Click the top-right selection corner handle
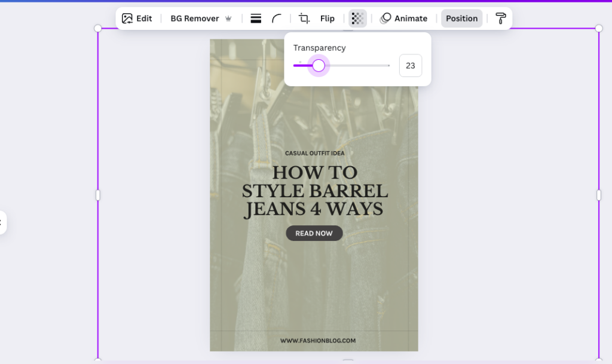This screenshot has height=364, width=612. point(599,28)
